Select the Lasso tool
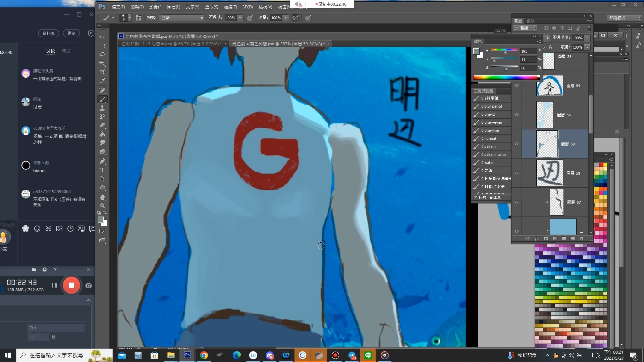This screenshot has width=644, height=362. [103, 55]
